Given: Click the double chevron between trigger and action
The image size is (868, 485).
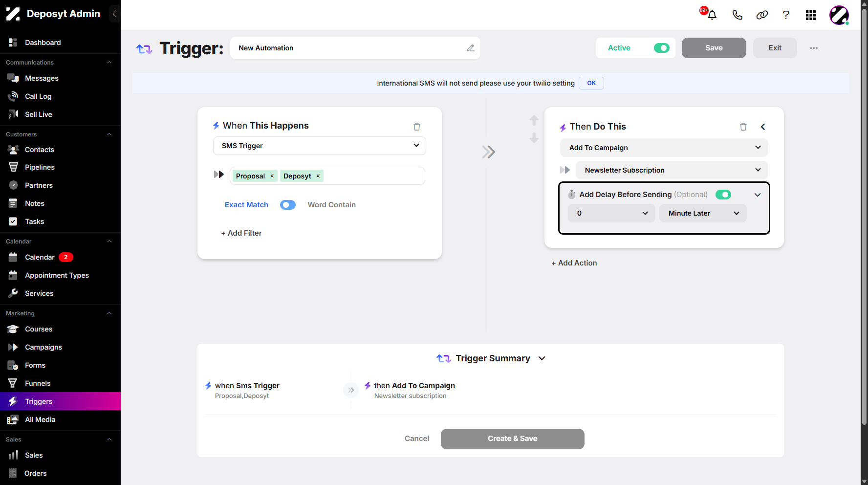Looking at the screenshot, I should pos(488,152).
